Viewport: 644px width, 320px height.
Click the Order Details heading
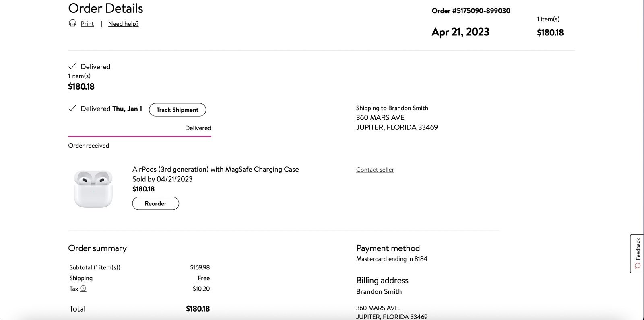105,8
